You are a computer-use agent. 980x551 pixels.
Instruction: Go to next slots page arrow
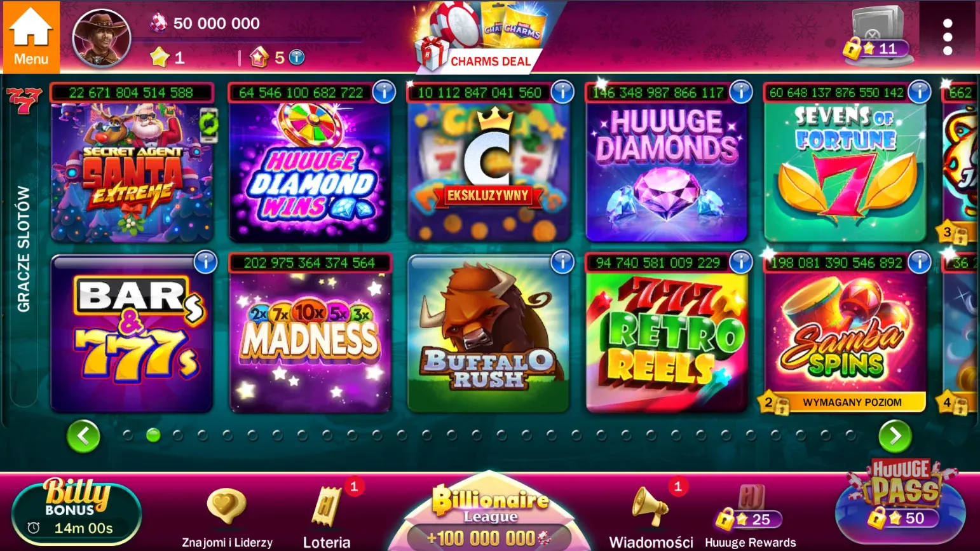click(895, 436)
